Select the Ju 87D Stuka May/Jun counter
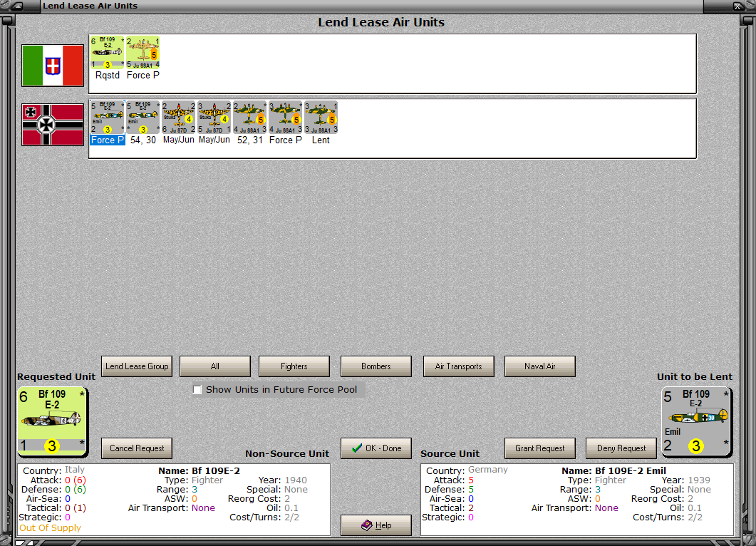The image size is (756, 546). 178,118
